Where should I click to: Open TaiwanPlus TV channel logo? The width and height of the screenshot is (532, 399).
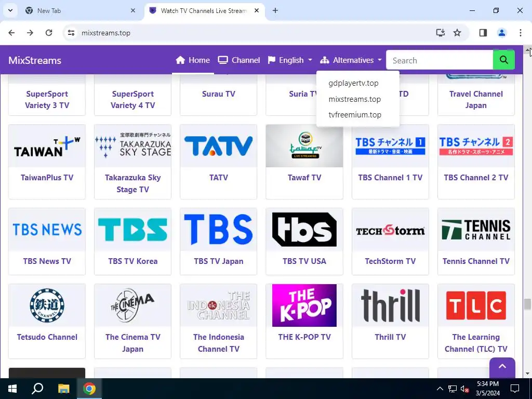pyautogui.click(x=47, y=146)
